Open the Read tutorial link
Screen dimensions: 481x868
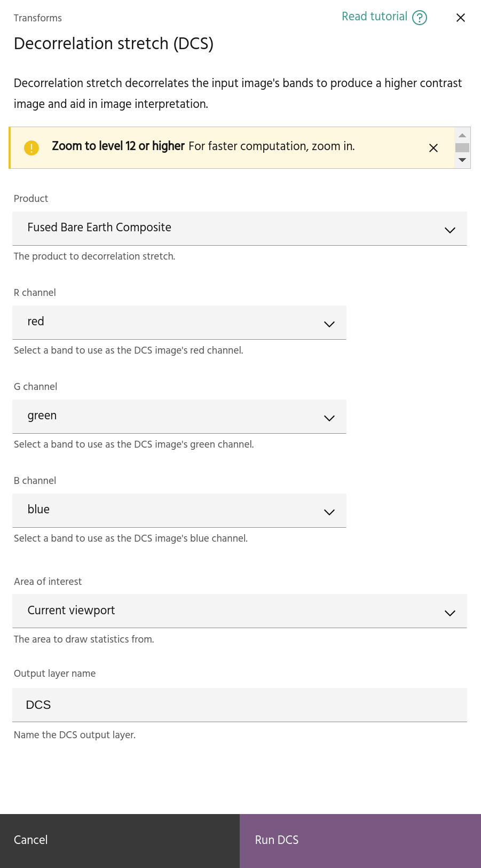(374, 17)
